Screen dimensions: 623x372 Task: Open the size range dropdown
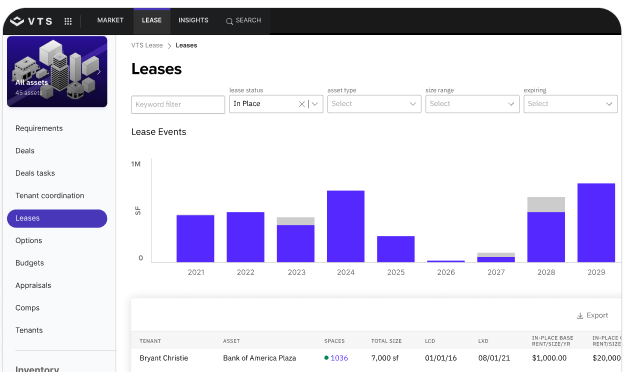click(x=472, y=104)
